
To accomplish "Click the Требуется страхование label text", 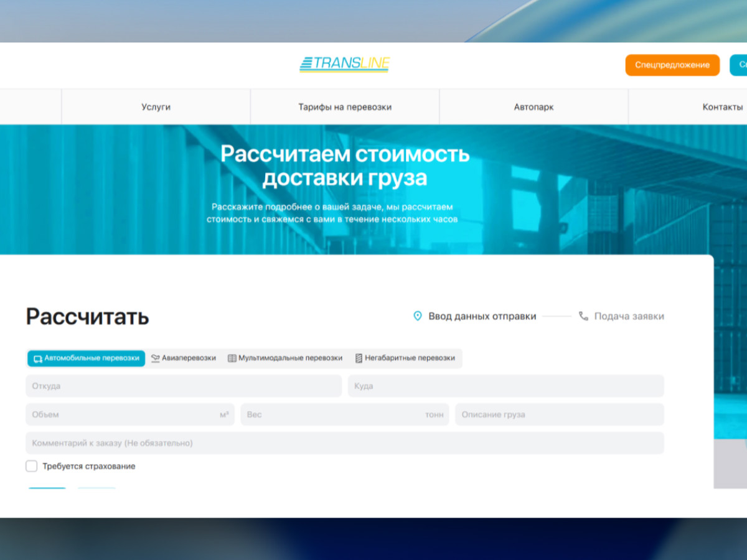I will pos(89,466).
